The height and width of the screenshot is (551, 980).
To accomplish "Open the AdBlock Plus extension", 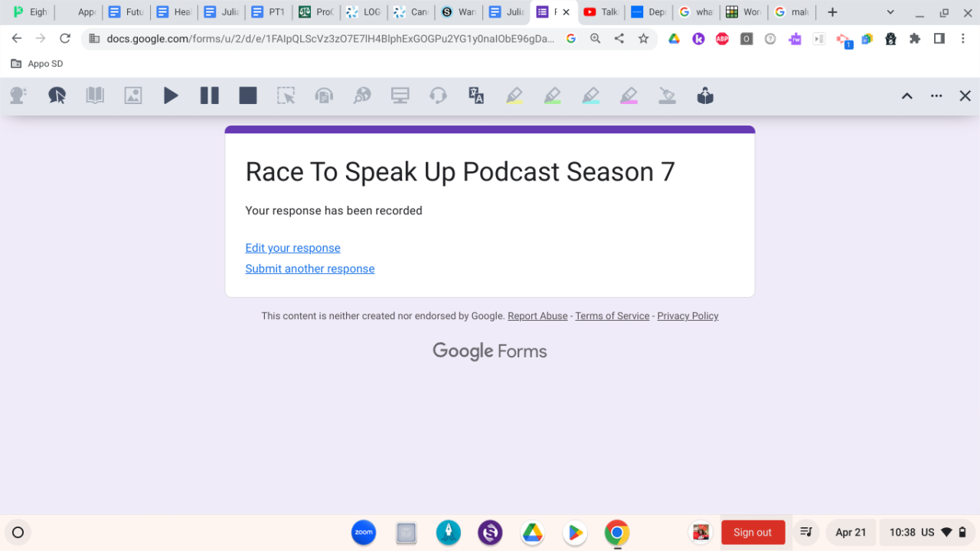I will (x=722, y=39).
